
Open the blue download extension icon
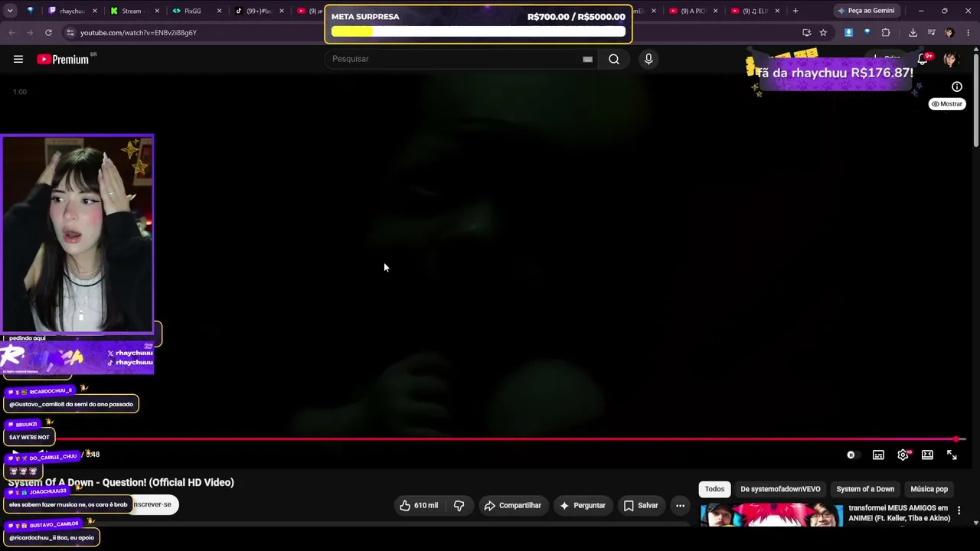[x=848, y=32]
